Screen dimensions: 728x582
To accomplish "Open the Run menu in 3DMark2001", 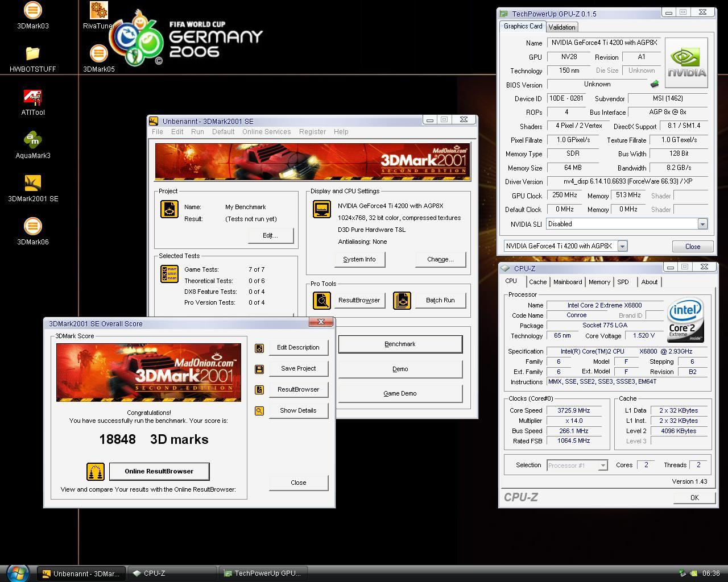I will pos(197,132).
